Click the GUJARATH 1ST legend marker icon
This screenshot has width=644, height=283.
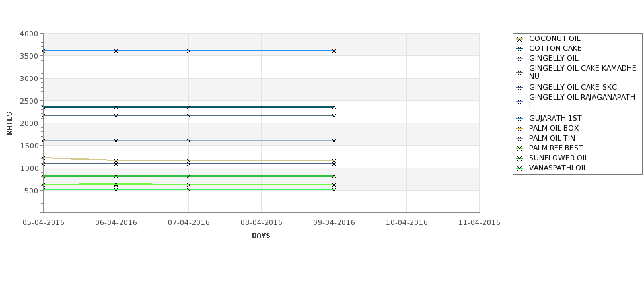(519, 119)
